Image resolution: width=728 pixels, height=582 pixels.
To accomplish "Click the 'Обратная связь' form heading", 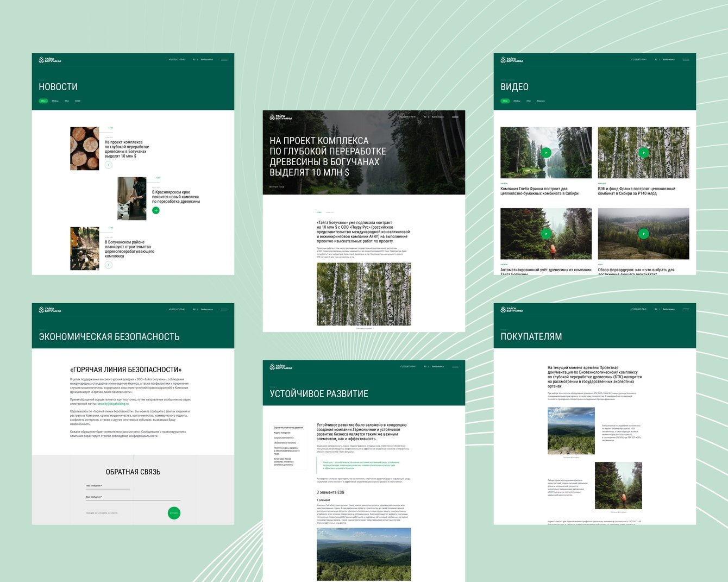I will click(x=133, y=472).
